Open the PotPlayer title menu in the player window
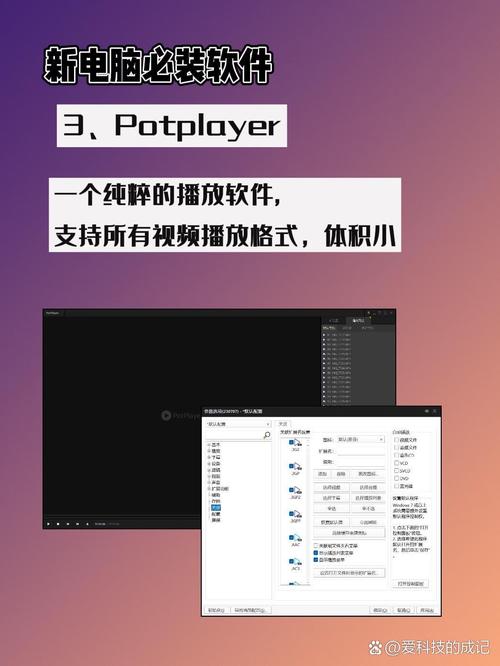Image resolution: width=500 pixels, height=666 pixels. point(53,313)
